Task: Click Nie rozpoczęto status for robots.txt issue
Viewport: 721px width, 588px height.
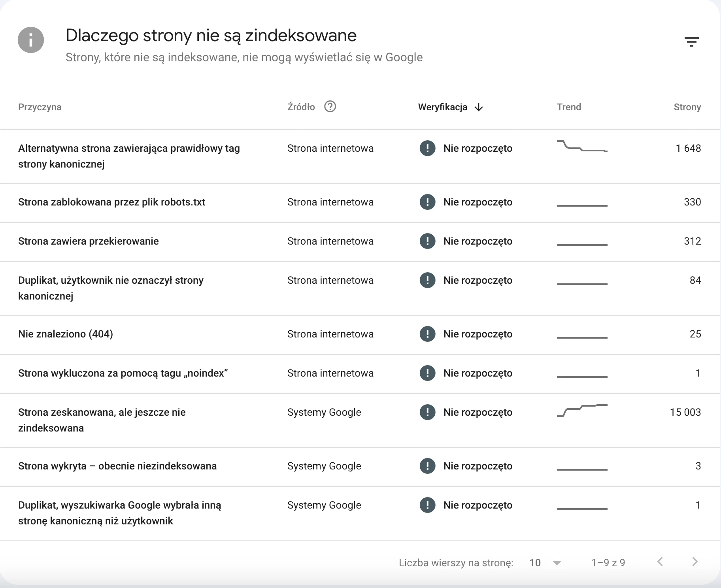Action: pyautogui.click(x=478, y=202)
